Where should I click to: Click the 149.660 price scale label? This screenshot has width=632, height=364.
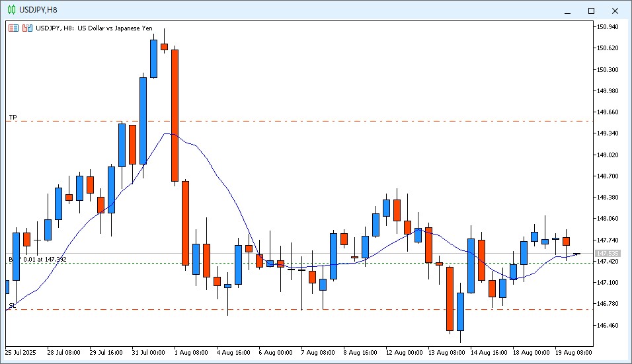click(x=608, y=112)
